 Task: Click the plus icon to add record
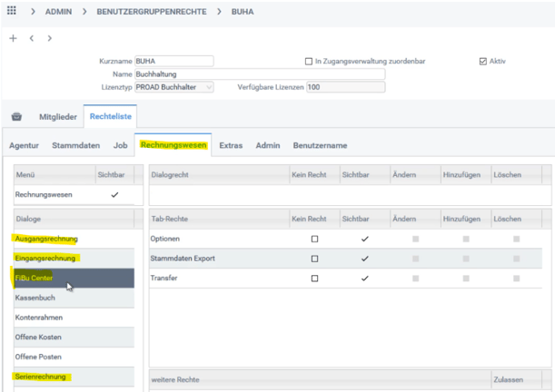pos(13,39)
